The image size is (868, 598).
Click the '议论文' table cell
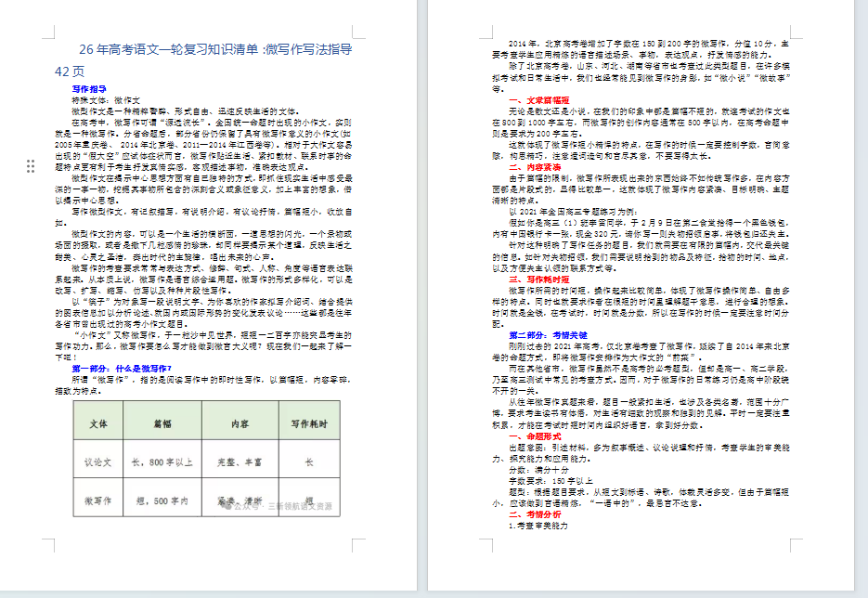click(x=98, y=461)
